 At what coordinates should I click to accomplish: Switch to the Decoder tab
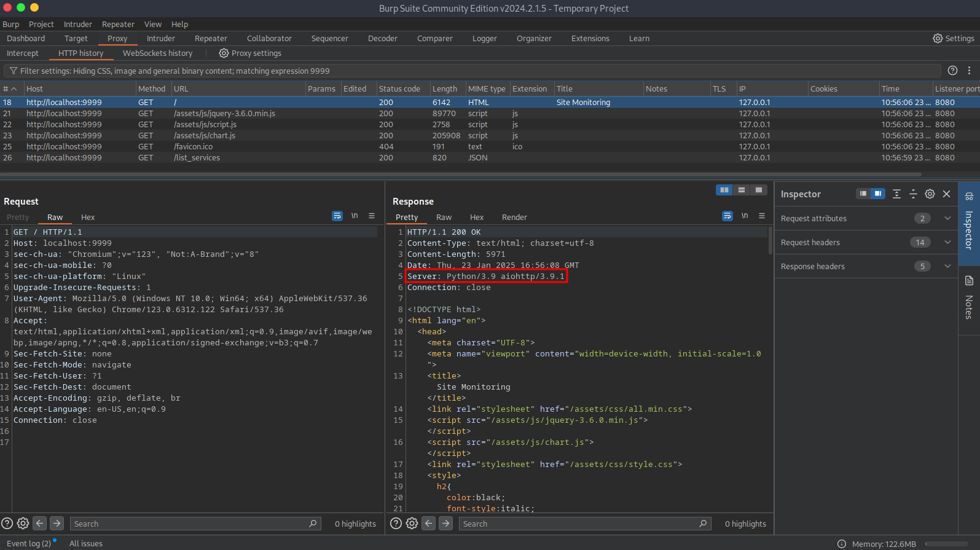pyautogui.click(x=383, y=39)
